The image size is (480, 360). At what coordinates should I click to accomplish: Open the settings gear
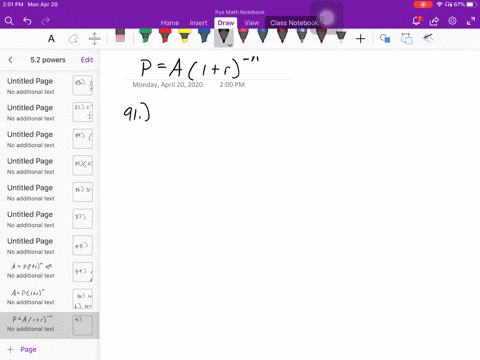click(x=452, y=21)
